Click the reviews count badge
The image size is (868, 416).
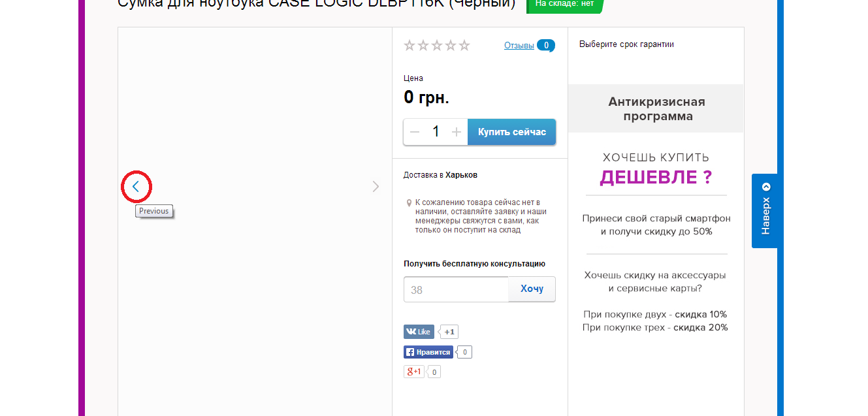[x=546, y=45]
